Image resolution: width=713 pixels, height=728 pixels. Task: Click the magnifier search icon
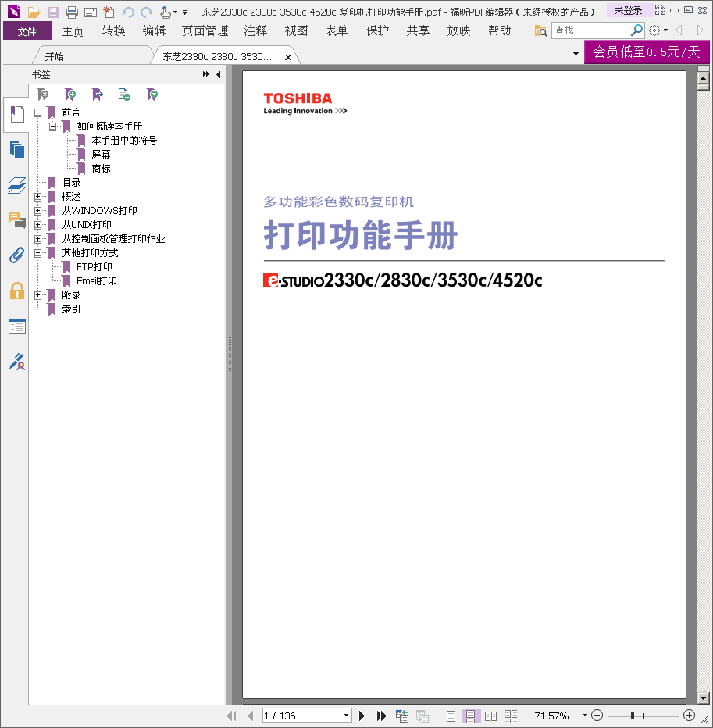tap(636, 30)
